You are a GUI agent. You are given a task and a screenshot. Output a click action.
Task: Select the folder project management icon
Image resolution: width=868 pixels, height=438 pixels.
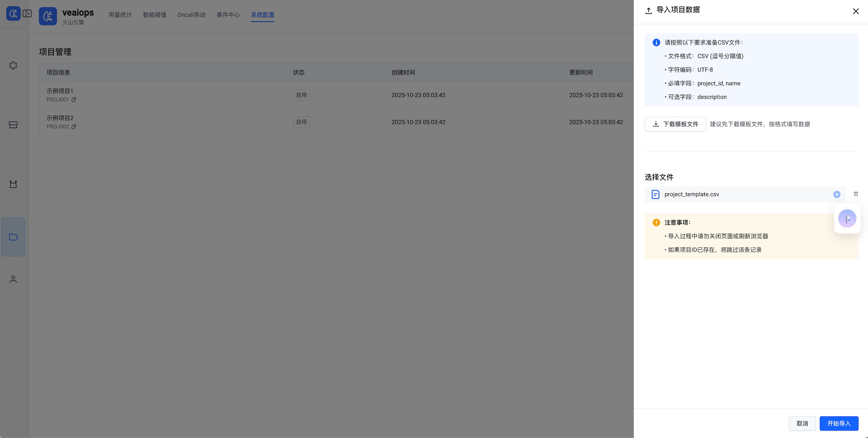tap(13, 237)
